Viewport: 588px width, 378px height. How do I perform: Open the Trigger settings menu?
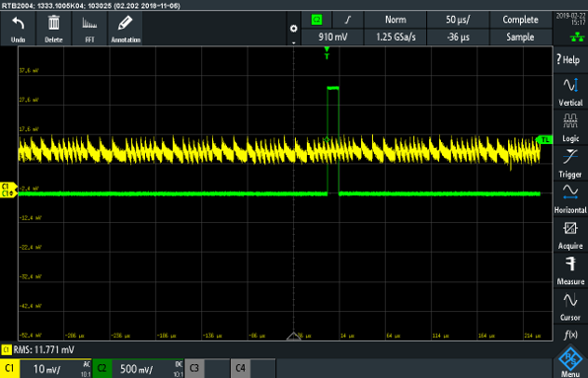(x=570, y=164)
